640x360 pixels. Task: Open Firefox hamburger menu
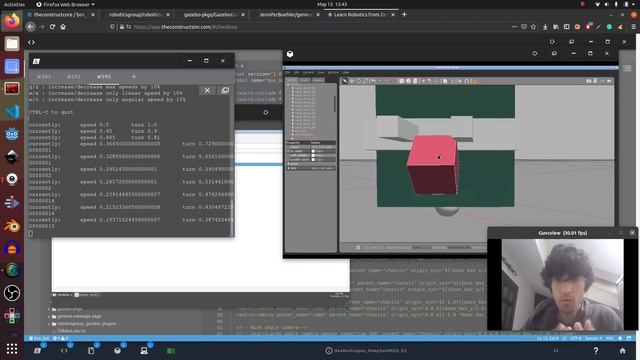point(633,27)
